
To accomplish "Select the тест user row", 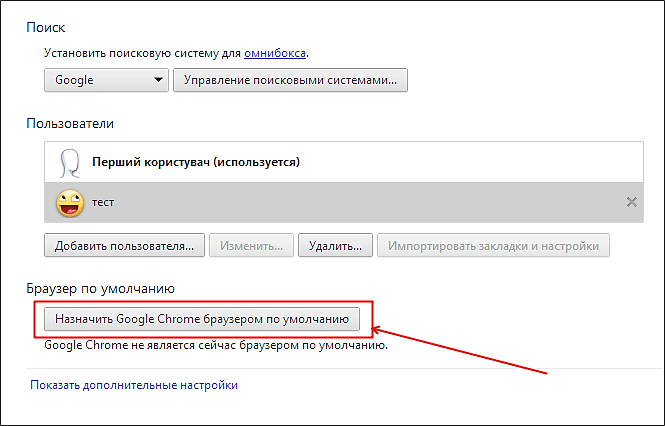I will 344,202.
